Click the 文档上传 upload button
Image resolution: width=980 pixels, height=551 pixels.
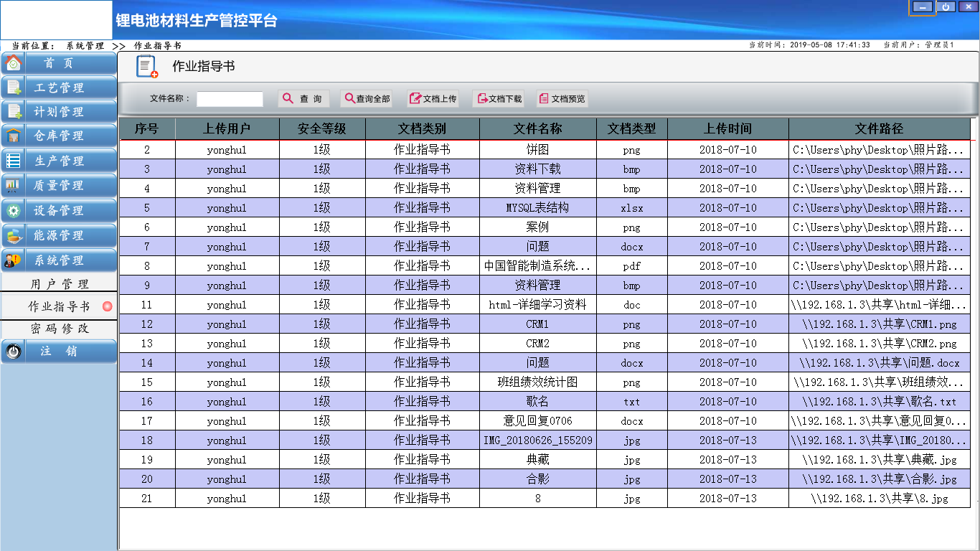coord(432,99)
